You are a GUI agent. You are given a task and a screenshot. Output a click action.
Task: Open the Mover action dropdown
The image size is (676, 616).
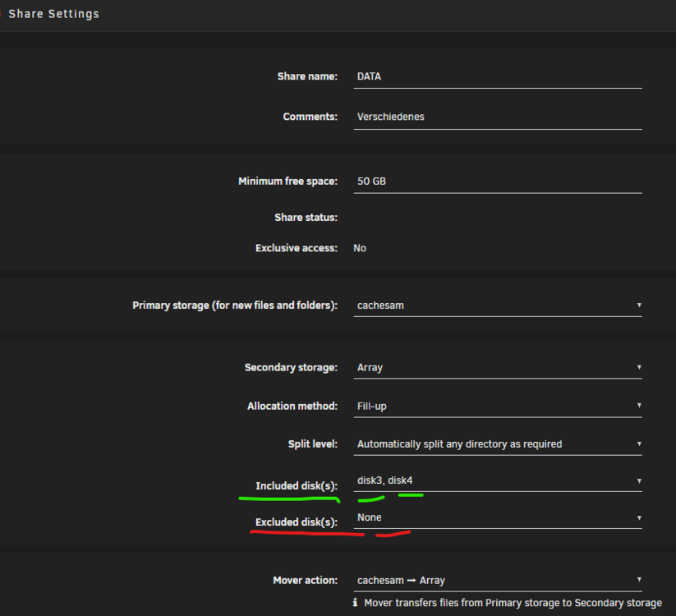point(498,581)
